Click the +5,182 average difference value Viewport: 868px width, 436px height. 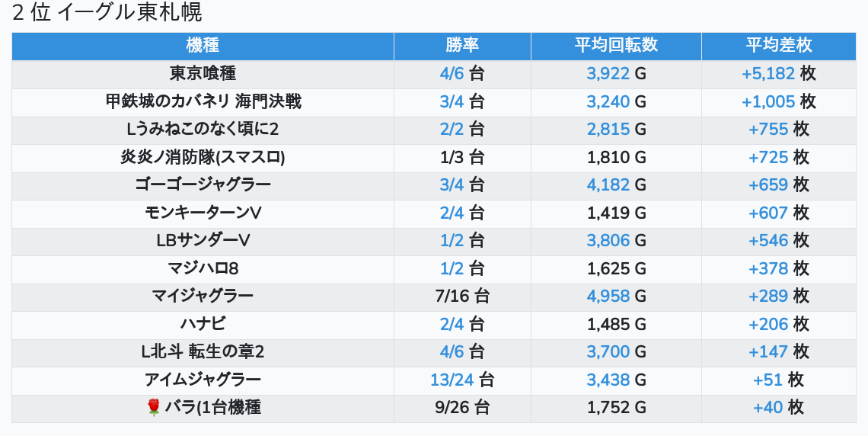tap(768, 74)
